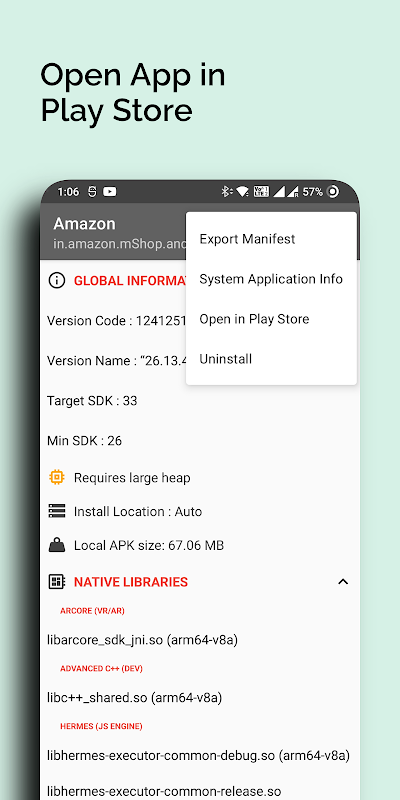400x800 pixels.
Task: Click the Install Location storage icon
Action: coord(57,511)
